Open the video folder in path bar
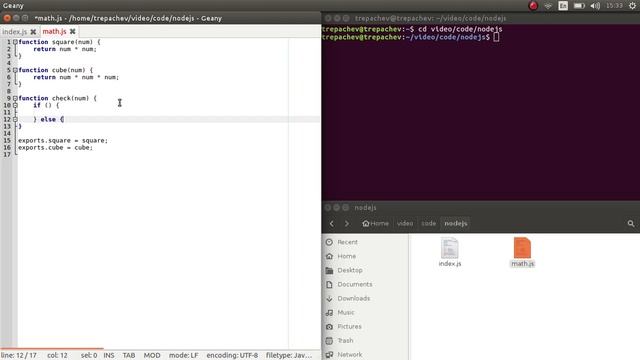Viewport: 640px width, 360px height. (405, 223)
